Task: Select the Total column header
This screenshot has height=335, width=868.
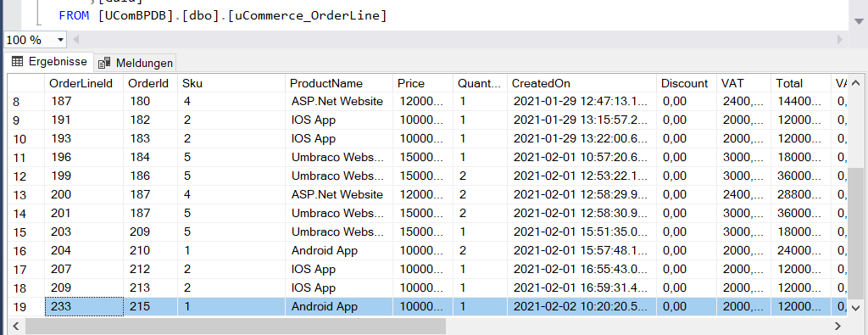Action: (x=800, y=83)
